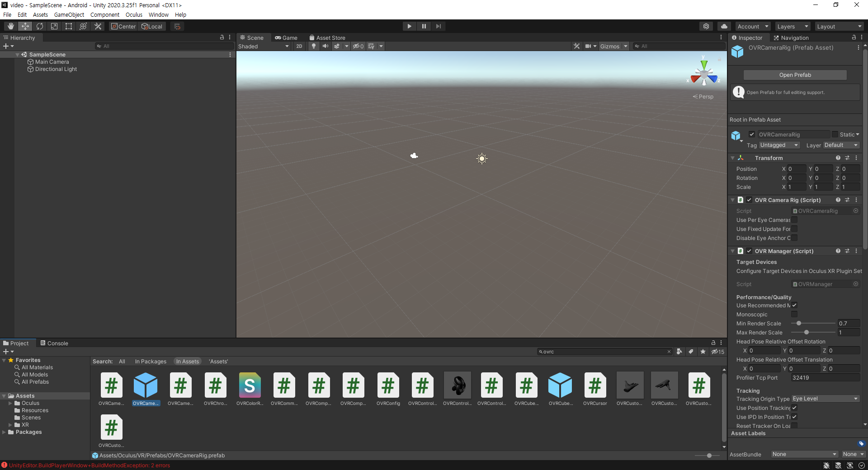Screen dimensions: 868x470
Task: Toggle Use Position Tracking checkbox
Action: point(794,408)
